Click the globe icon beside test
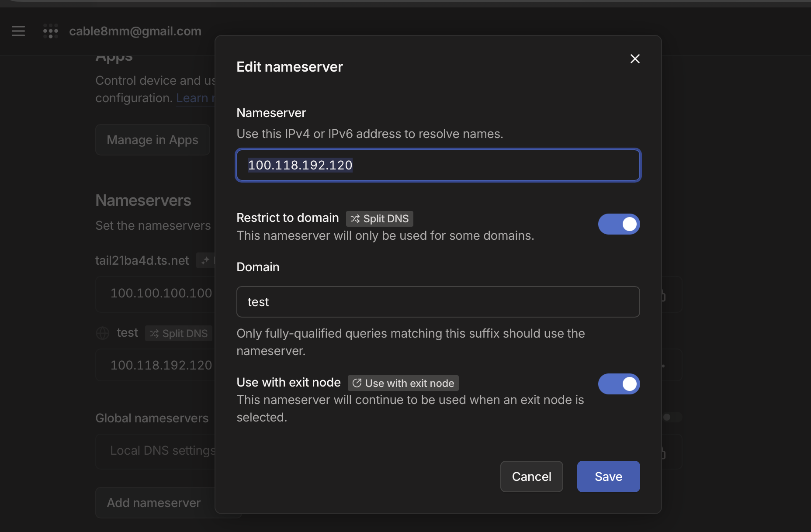 pos(103,333)
